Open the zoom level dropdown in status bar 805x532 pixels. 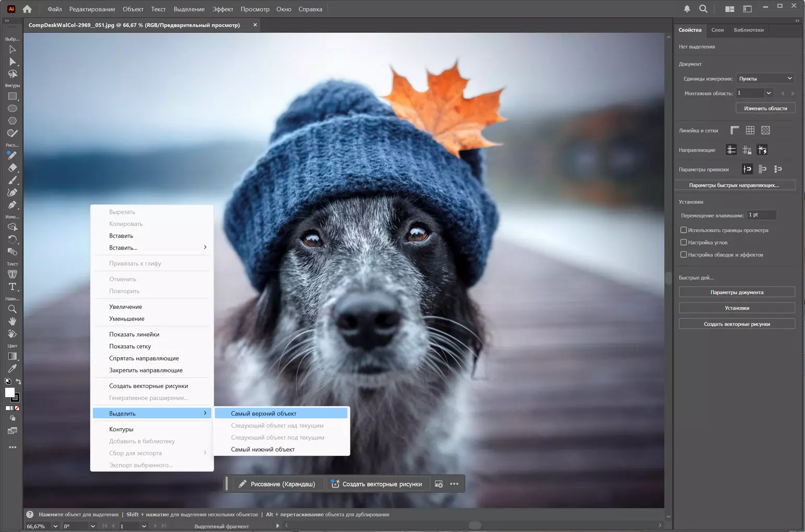pyautogui.click(x=55, y=526)
